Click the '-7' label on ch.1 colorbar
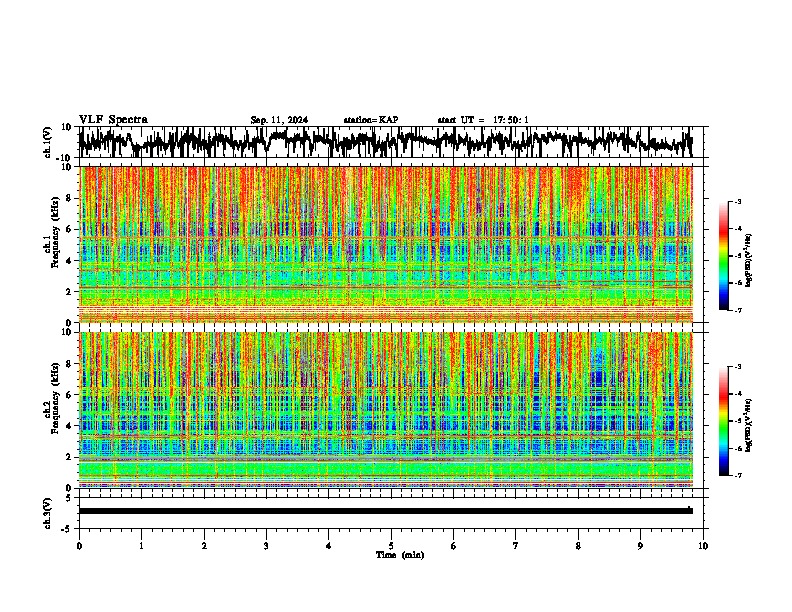Image resolution: width=792 pixels, height=612 pixels. pos(738,310)
